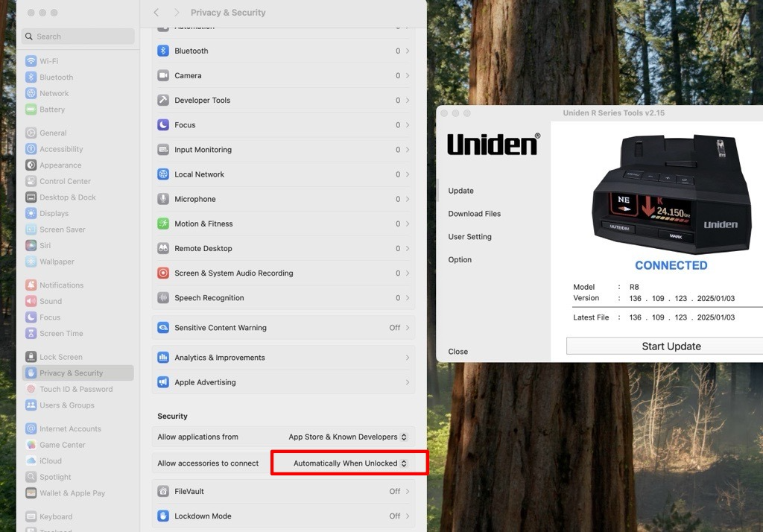This screenshot has height=532, width=763.
Task: Expand FileVault row chevron
Action: [408, 491]
